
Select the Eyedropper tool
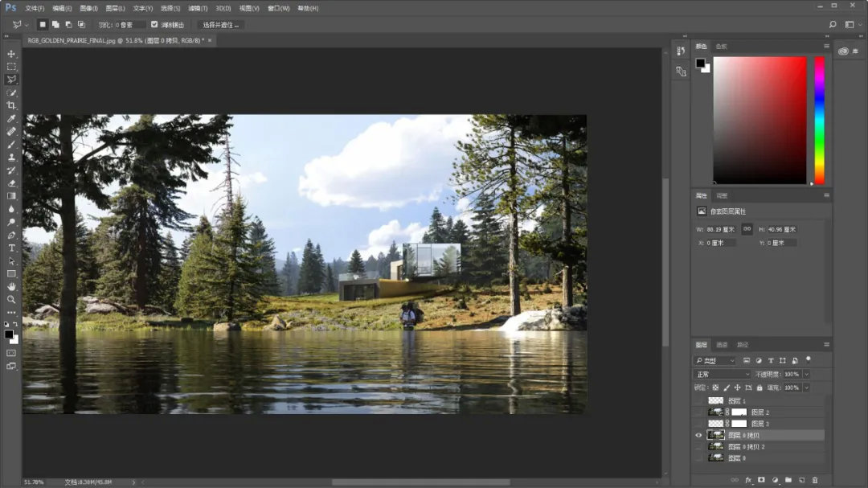coord(11,118)
